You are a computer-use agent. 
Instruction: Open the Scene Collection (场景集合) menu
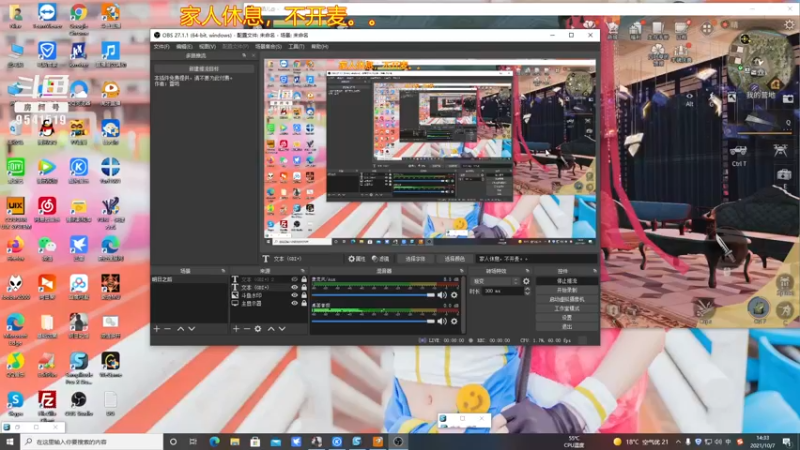pyautogui.click(x=268, y=47)
